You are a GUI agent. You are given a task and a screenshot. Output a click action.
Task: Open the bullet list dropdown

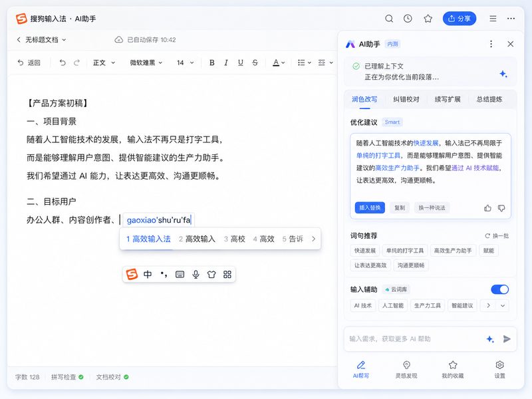[305, 63]
